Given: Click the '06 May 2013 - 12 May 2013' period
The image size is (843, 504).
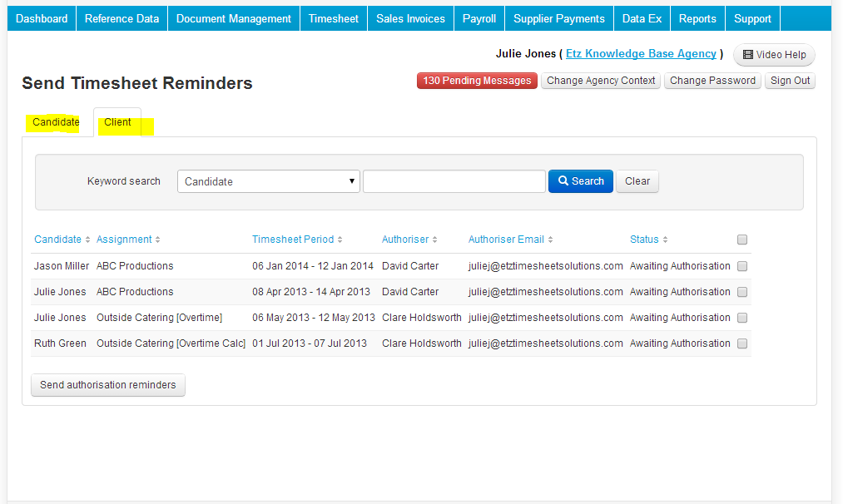Looking at the screenshot, I should click(x=314, y=318).
